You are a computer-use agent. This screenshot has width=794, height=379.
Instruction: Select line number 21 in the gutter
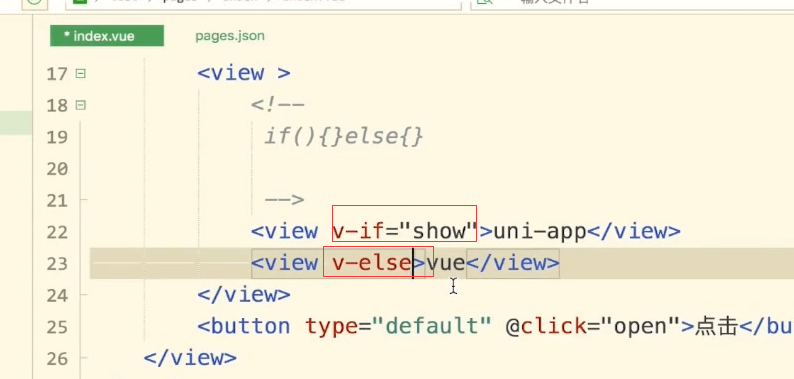[x=57, y=200]
